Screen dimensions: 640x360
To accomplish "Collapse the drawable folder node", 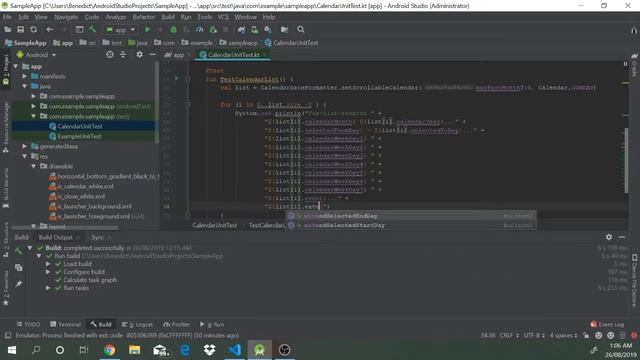I will (34, 166).
